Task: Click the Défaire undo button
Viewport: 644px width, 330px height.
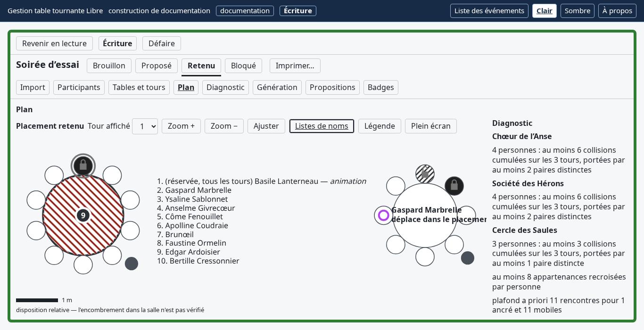Action: pyautogui.click(x=162, y=44)
